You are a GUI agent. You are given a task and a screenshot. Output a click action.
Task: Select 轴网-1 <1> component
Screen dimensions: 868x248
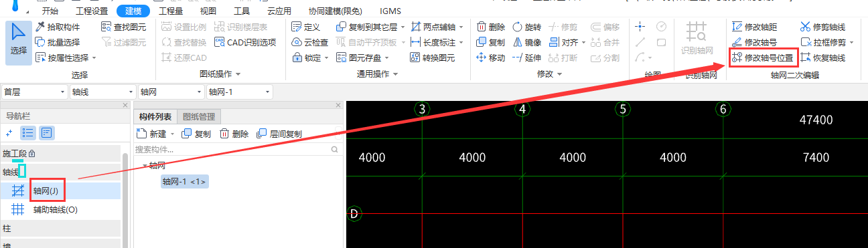[185, 181]
